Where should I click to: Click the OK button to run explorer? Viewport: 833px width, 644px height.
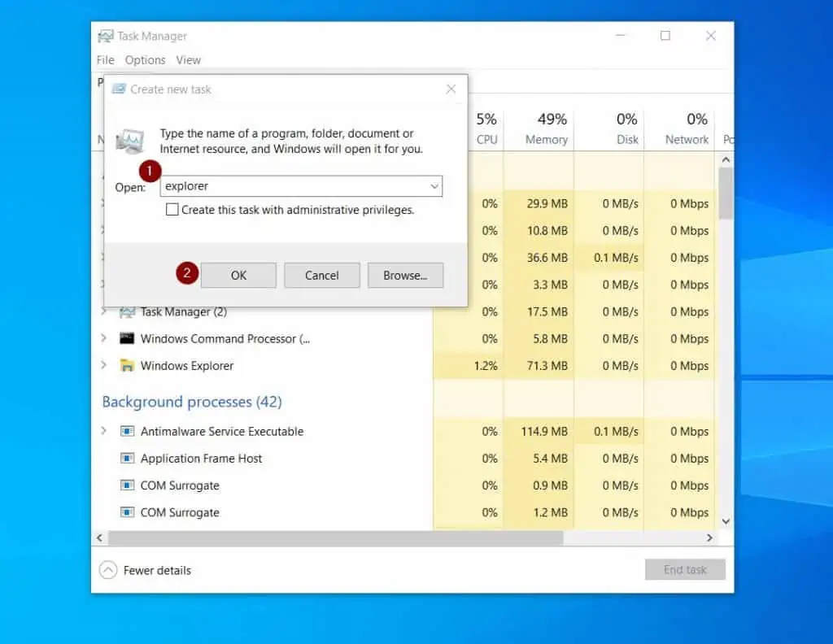point(238,275)
